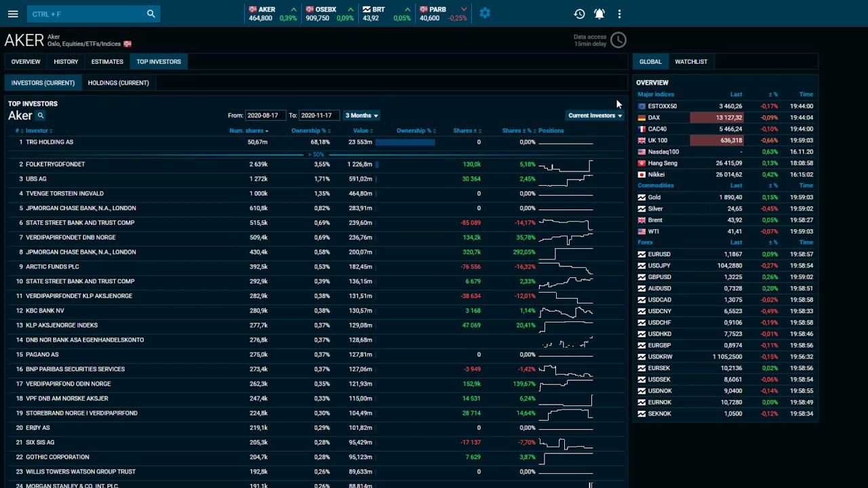868x488 pixels.
Task: Click the USDNOK forex row label
Action: click(x=660, y=391)
